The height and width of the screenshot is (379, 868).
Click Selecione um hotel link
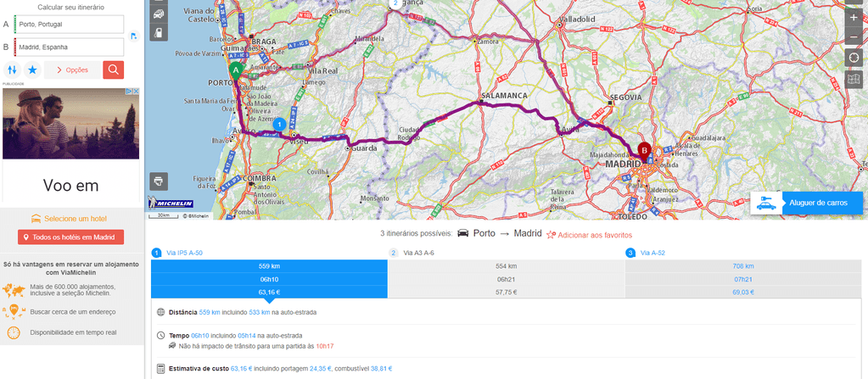76,219
